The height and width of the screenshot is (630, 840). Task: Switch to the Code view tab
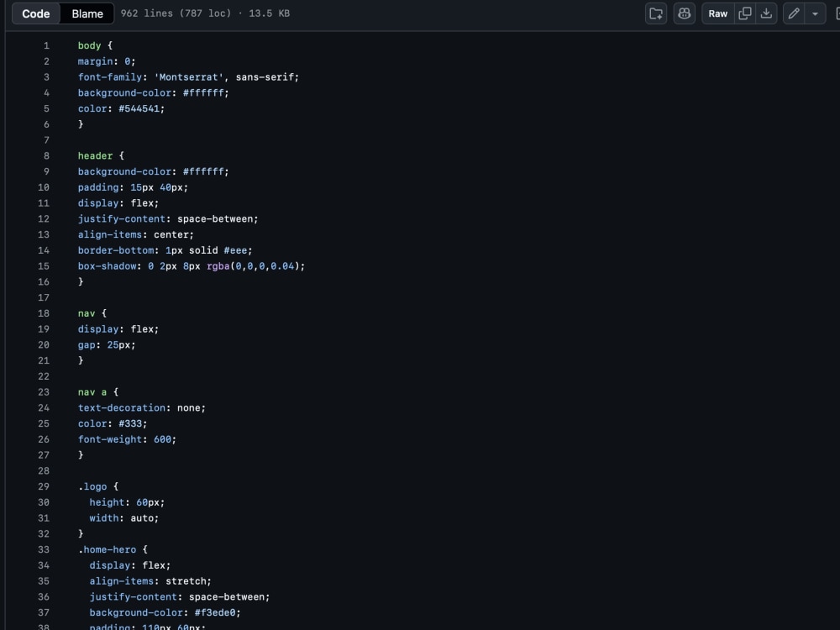point(36,14)
